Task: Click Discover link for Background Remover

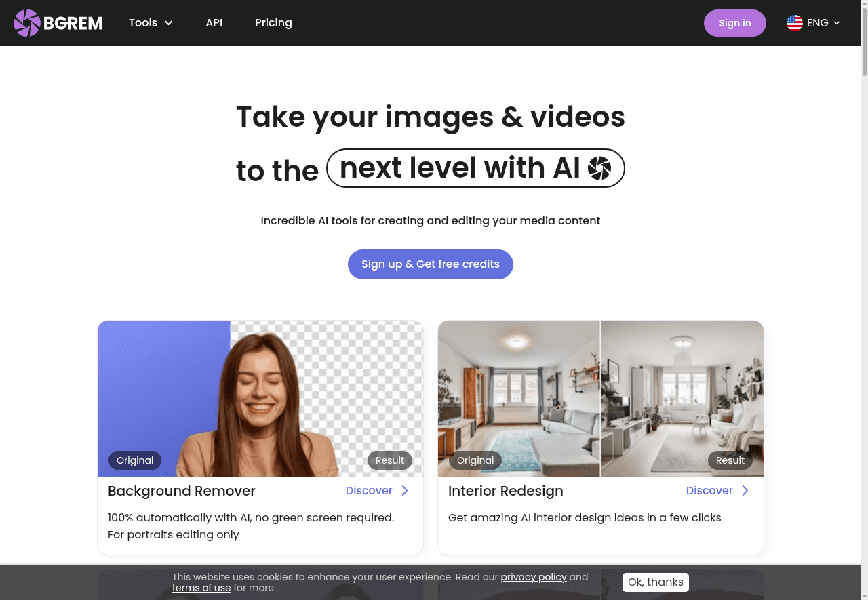Action: tap(369, 491)
